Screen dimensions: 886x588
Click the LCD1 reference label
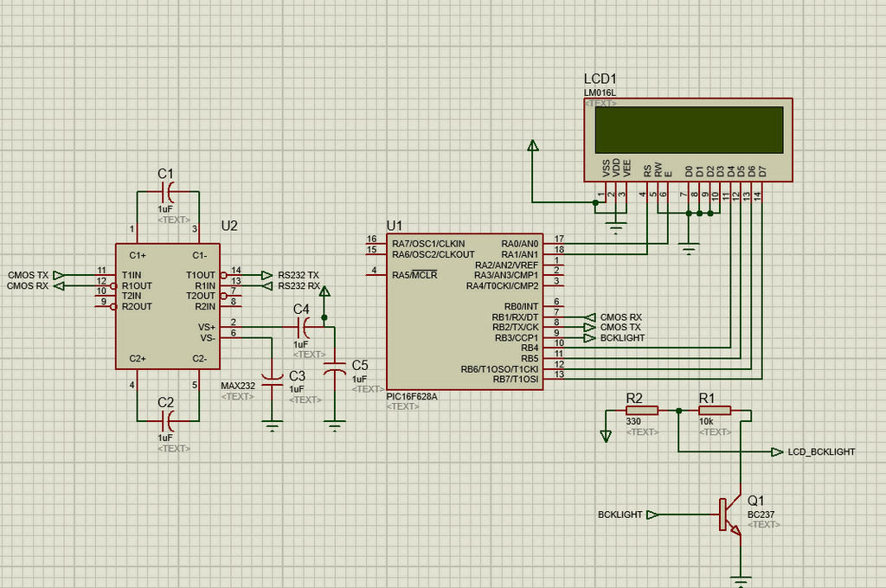click(x=600, y=79)
